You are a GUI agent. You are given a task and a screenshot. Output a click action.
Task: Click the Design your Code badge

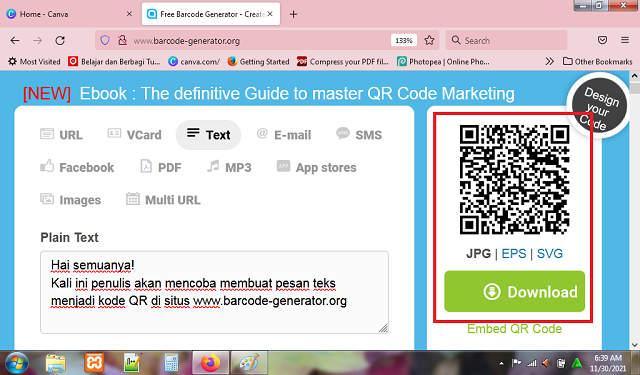click(x=598, y=105)
